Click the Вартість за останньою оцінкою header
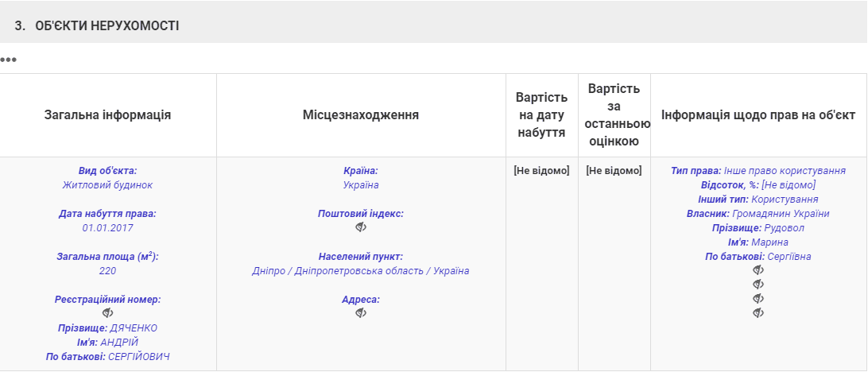Image resolution: width=868 pixels, height=372 pixels. 614,115
